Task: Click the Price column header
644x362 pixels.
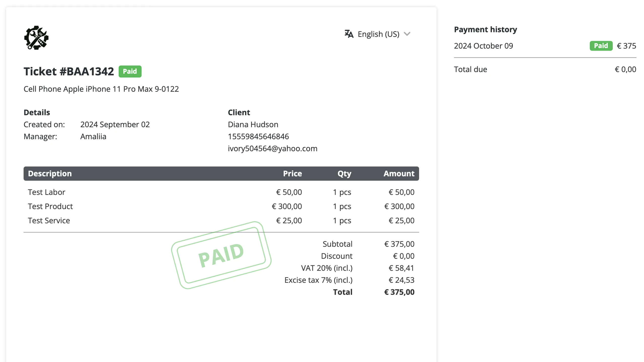Action: pos(292,173)
